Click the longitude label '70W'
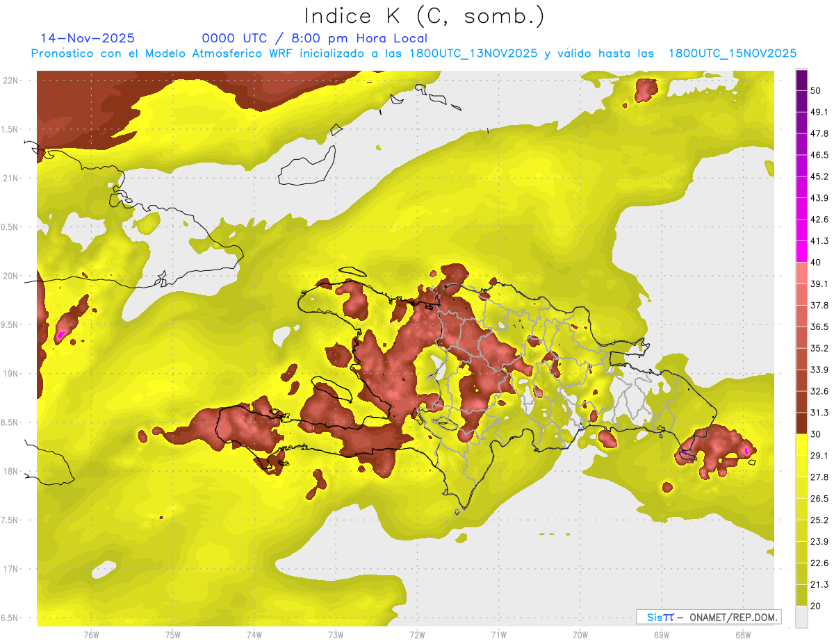The image size is (834, 644). (580, 634)
